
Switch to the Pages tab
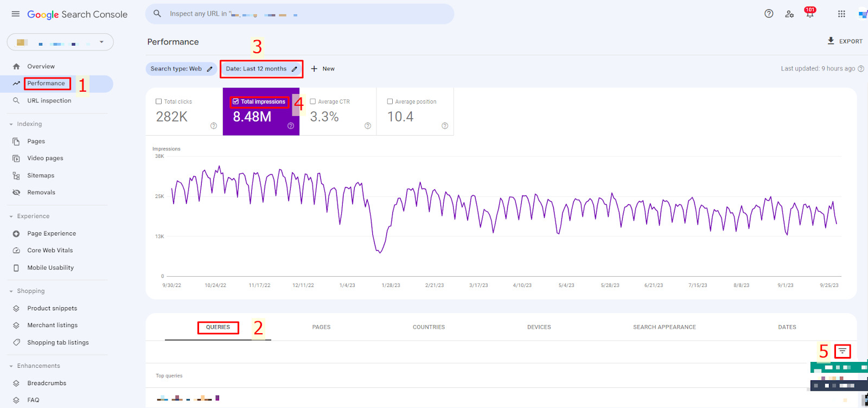(x=321, y=327)
